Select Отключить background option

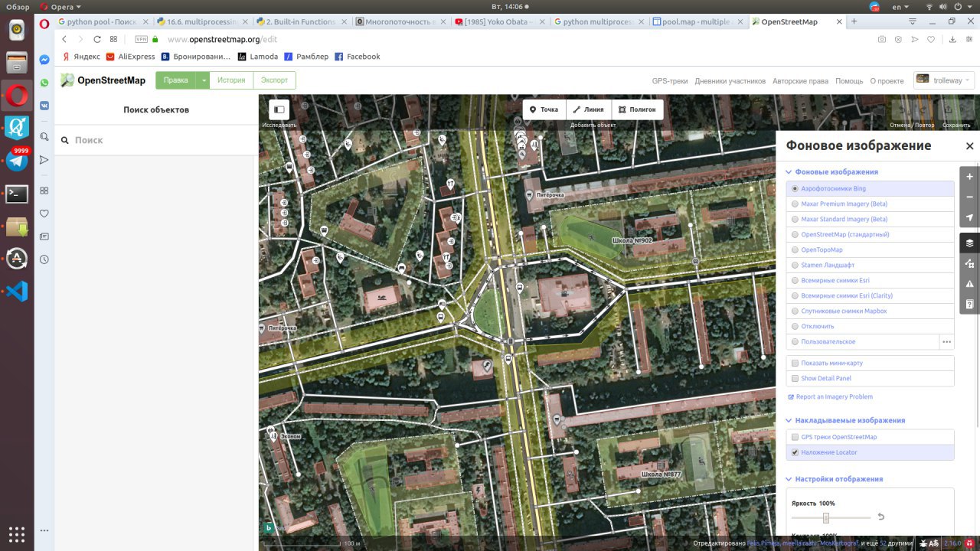[x=871, y=326]
